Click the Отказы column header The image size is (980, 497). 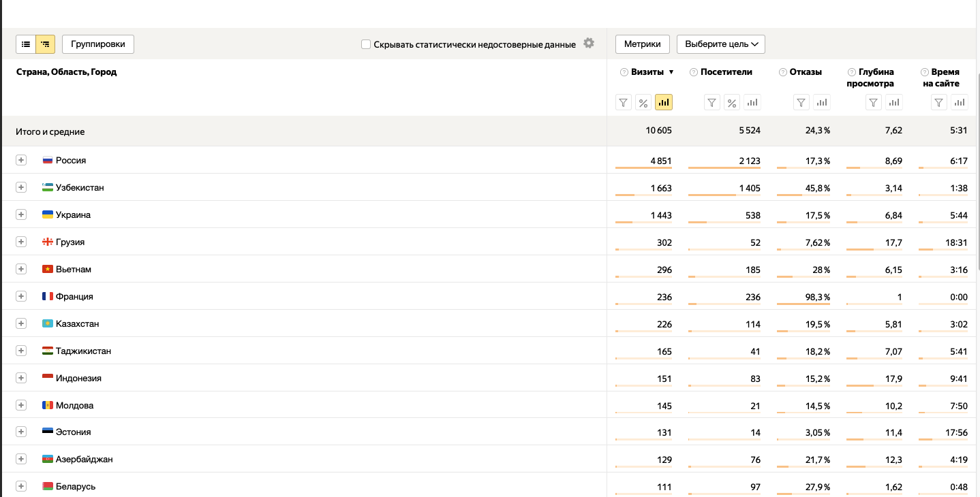click(x=806, y=72)
